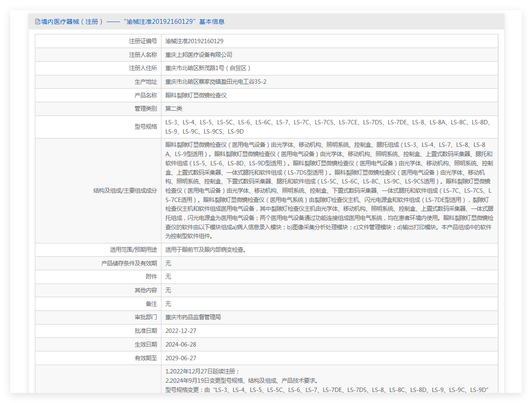The width and height of the screenshot is (532, 403).
Task: Click the header title 境内医疗器械（注册）基本信息
Action: [133, 22]
